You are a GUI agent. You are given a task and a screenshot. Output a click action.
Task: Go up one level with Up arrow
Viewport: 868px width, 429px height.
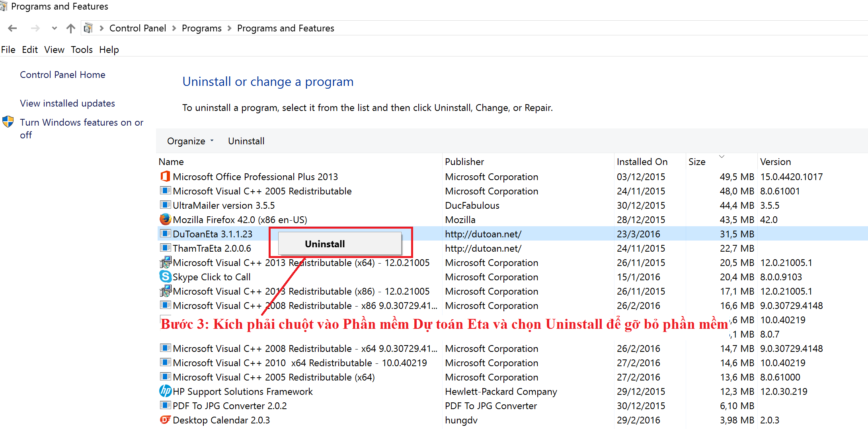[71, 28]
